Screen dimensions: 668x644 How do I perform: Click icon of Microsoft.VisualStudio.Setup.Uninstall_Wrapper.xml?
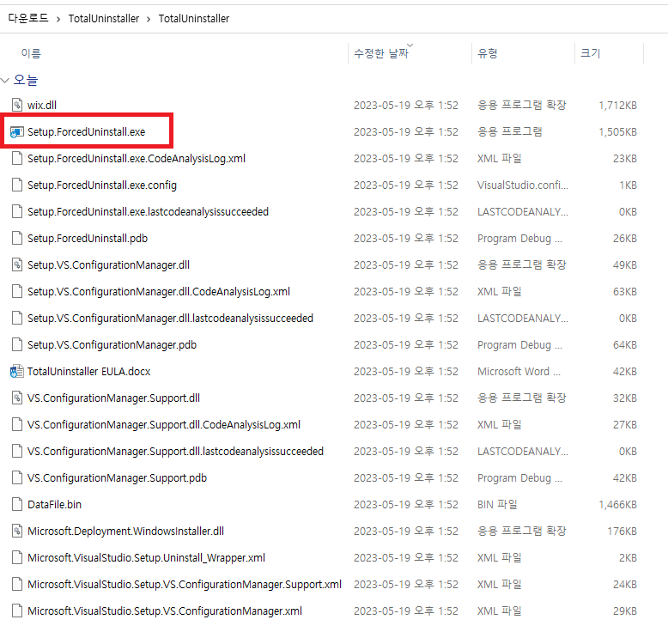(x=17, y=557)
